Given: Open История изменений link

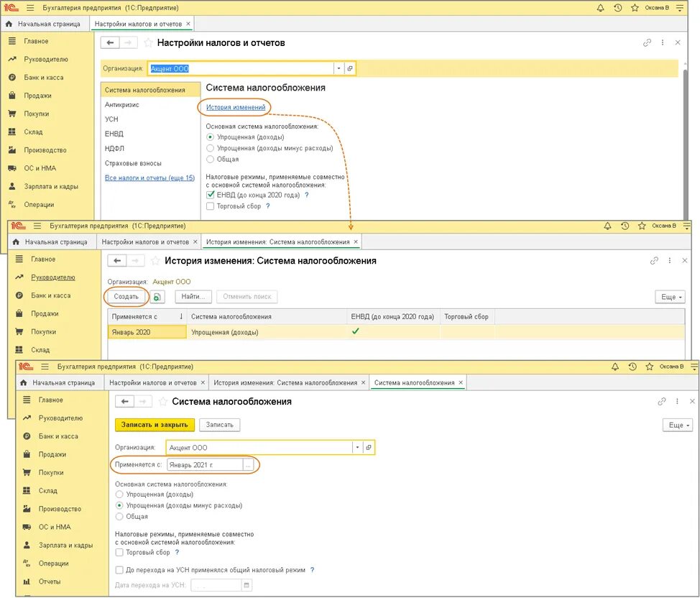Looking at the screenshot, I should (x=236, y=107).
